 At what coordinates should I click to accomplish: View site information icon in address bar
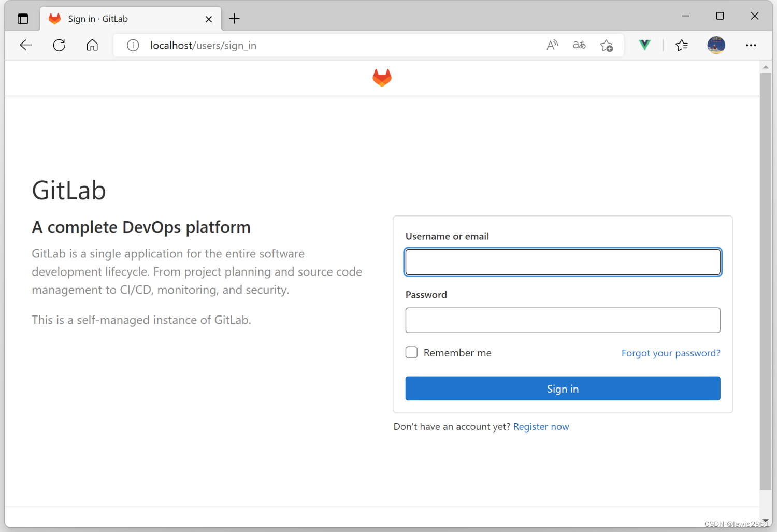coord(133,45)
